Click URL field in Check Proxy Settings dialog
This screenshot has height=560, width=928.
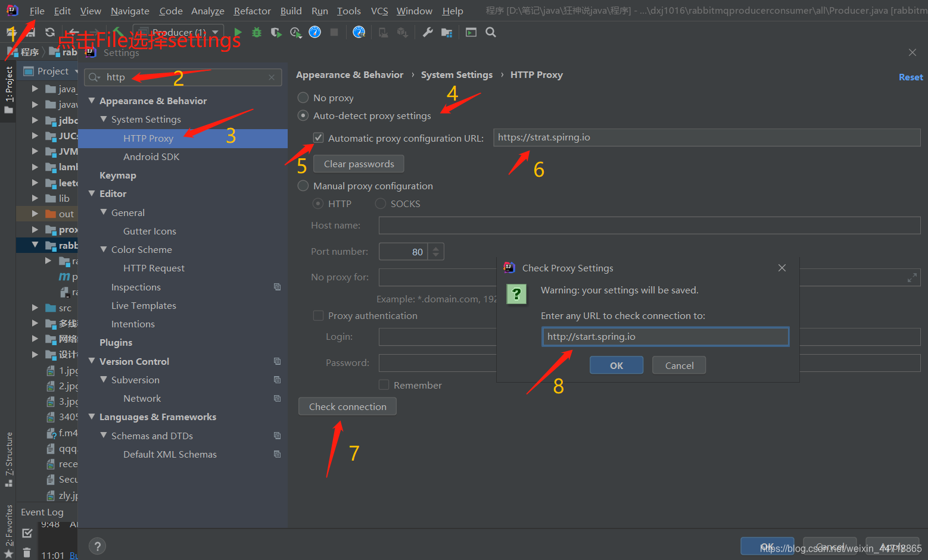click(x=665, y=337)
